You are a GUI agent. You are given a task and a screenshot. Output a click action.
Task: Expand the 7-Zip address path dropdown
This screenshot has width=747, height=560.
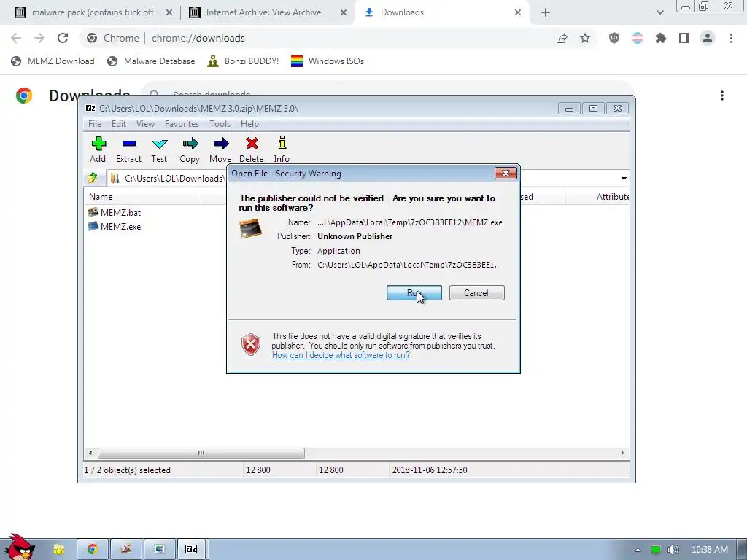pyautogui.click(x=624, y=179)
